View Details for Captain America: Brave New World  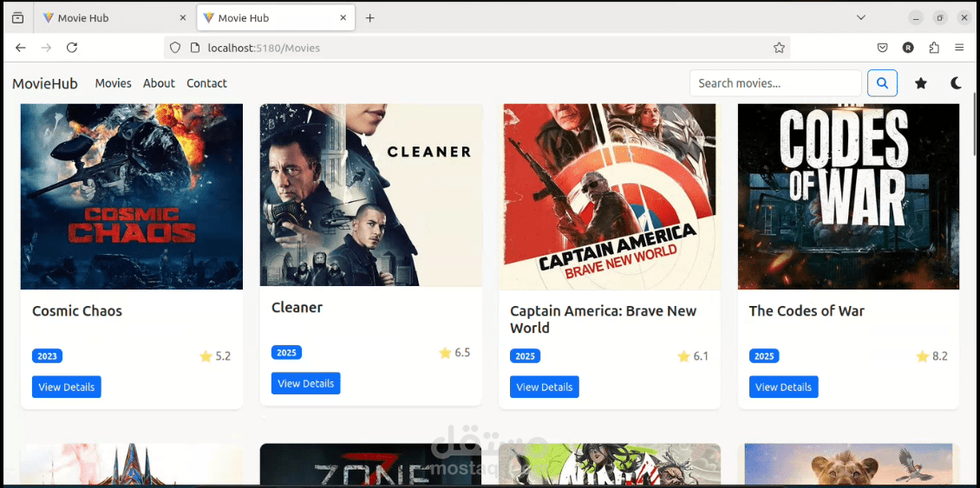(545, 387)
